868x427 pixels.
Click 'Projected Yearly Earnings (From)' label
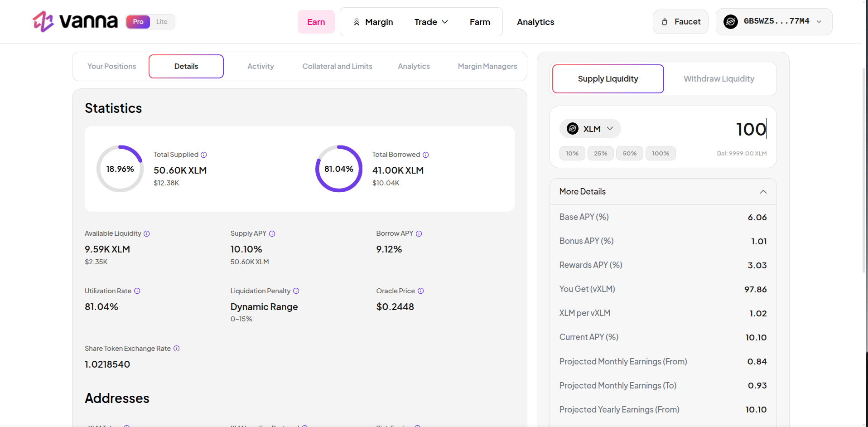click(x=619, y=410)
